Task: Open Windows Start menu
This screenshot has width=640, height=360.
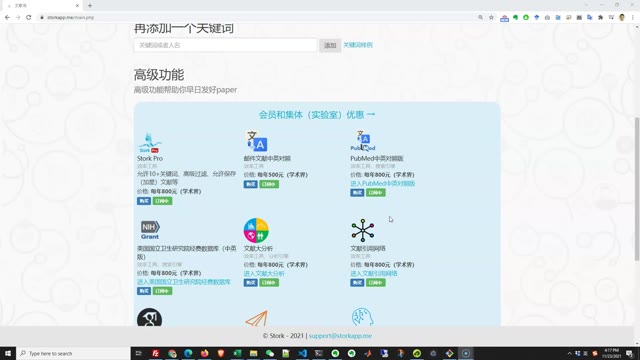Action: point(8,353)
